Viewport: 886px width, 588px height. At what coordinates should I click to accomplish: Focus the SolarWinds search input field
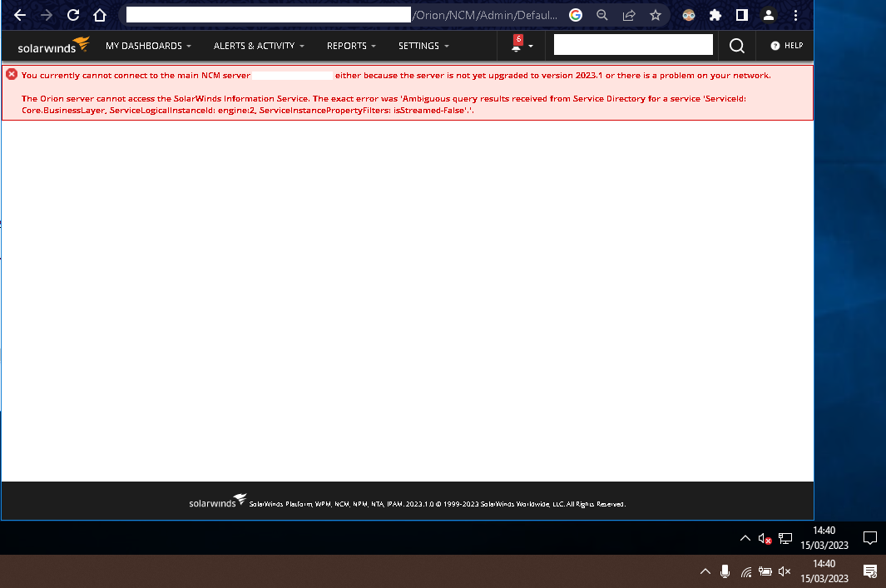point(633,45)
